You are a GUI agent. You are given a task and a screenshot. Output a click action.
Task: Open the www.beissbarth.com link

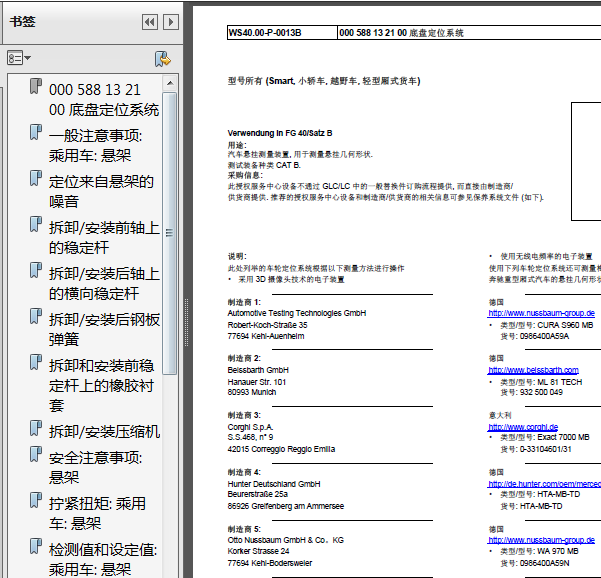click(x=533, y=370)
